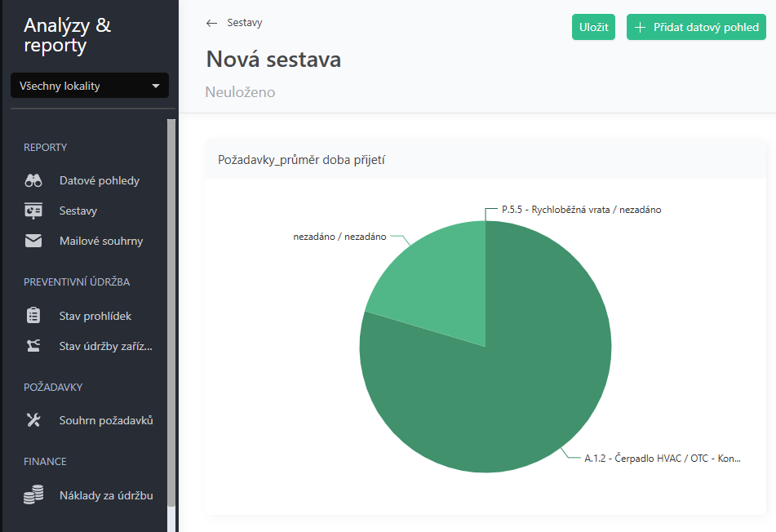
Task: Click the Nová sestava title
Action: (273, 60)
